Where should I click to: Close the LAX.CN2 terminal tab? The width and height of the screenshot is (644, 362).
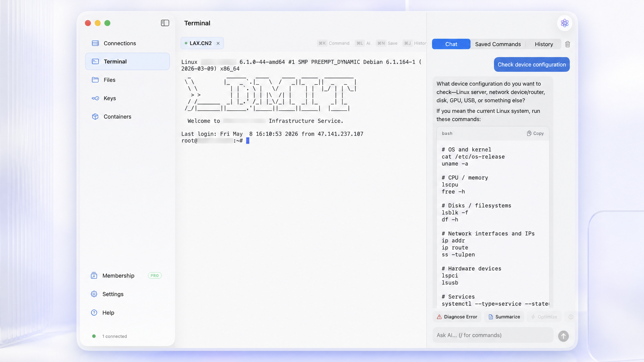coord(218,43)
